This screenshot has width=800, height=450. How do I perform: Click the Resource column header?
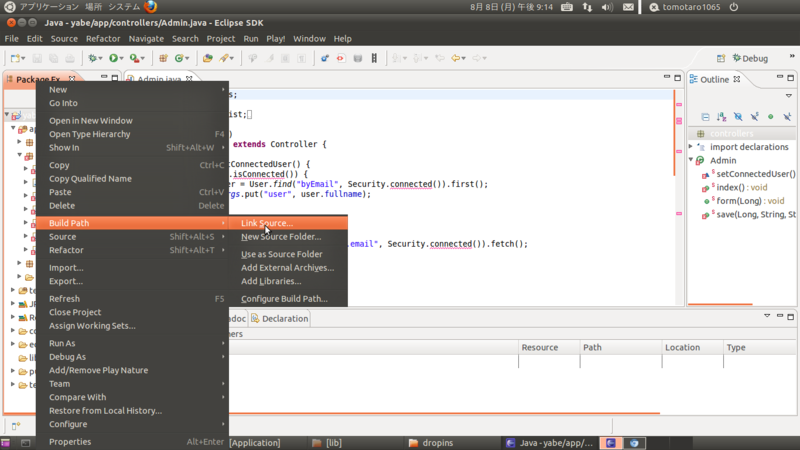pos(549,347)
